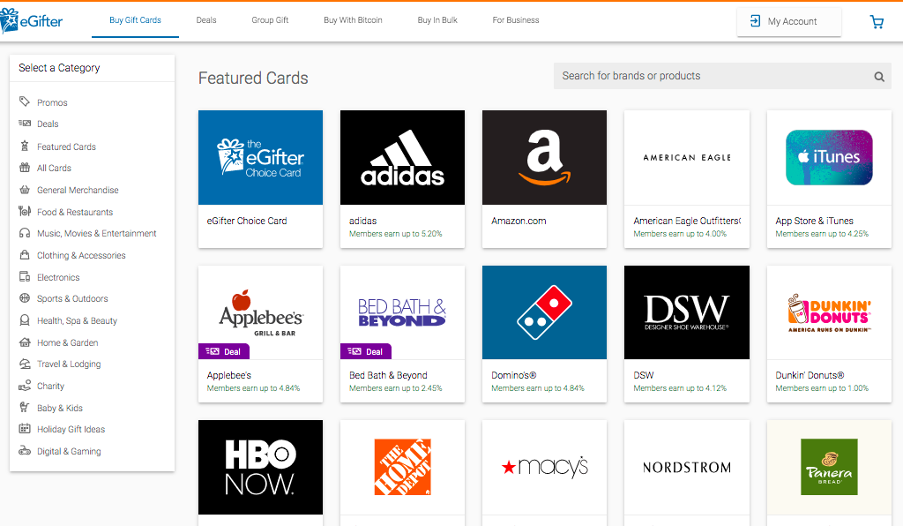
Task: Open the Deals tab in top navigation
Action: point(206,20)
